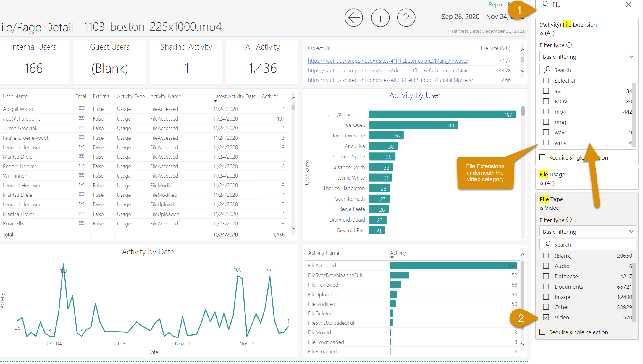Image resolution: width=643 pixels, height=364 pixels.
Task: Click the back arrow navigation icon
Action: tap(353, 18)
